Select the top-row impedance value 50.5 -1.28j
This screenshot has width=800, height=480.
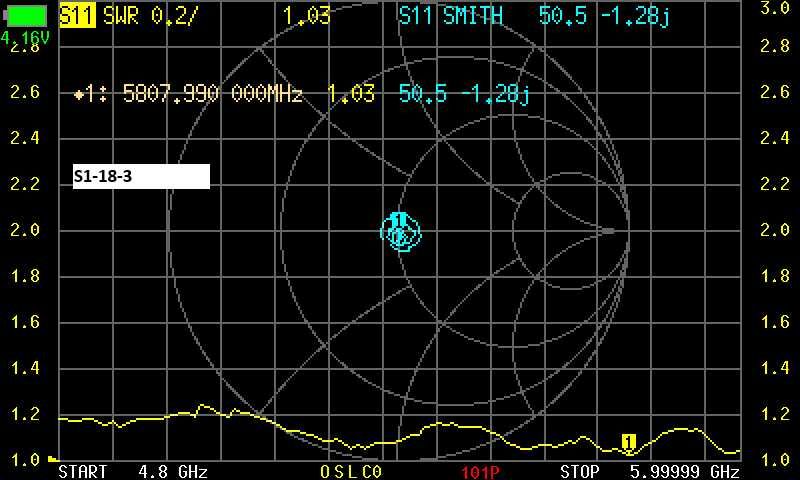click(604, 16)
